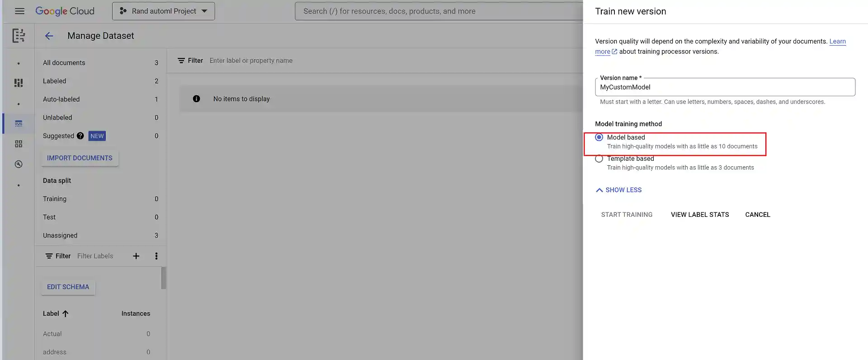Viewport: 868px width, 360px height.
Task: Open the hamburger navigation menu
Action: (x=19, y=11)
